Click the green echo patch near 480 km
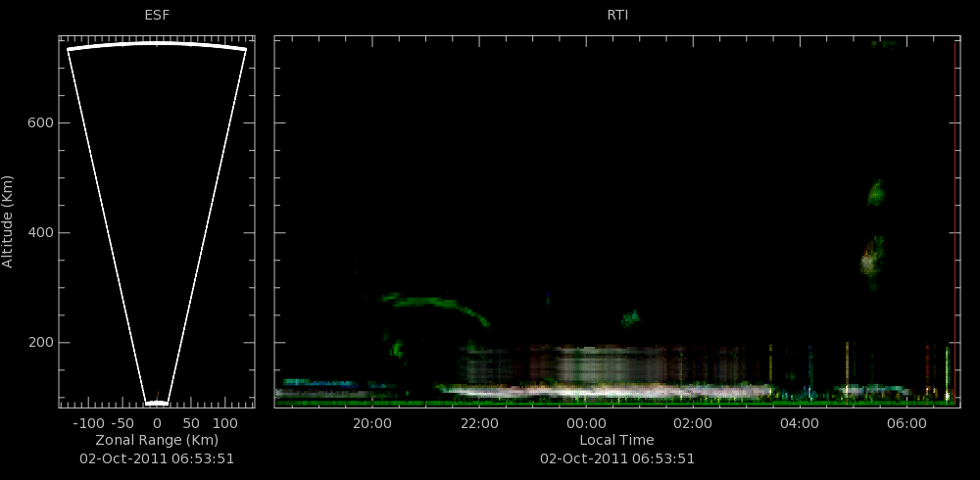The image size is (980, 480). tap(876, 193)
